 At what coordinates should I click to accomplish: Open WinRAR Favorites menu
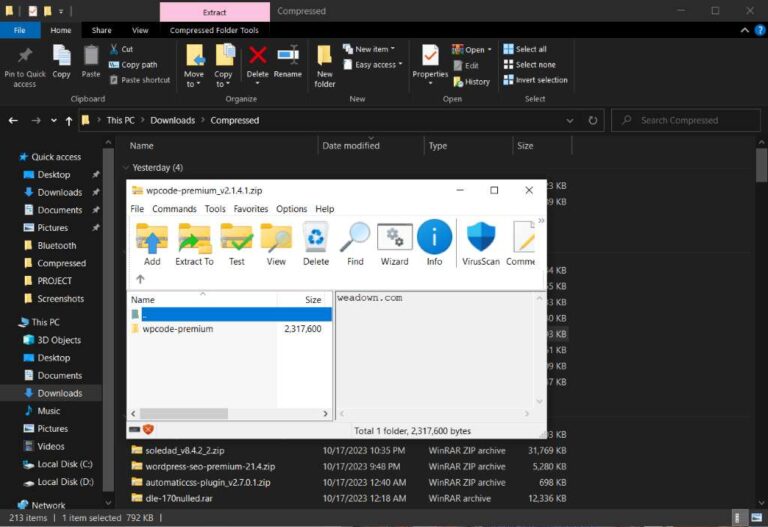pos(251,209)
